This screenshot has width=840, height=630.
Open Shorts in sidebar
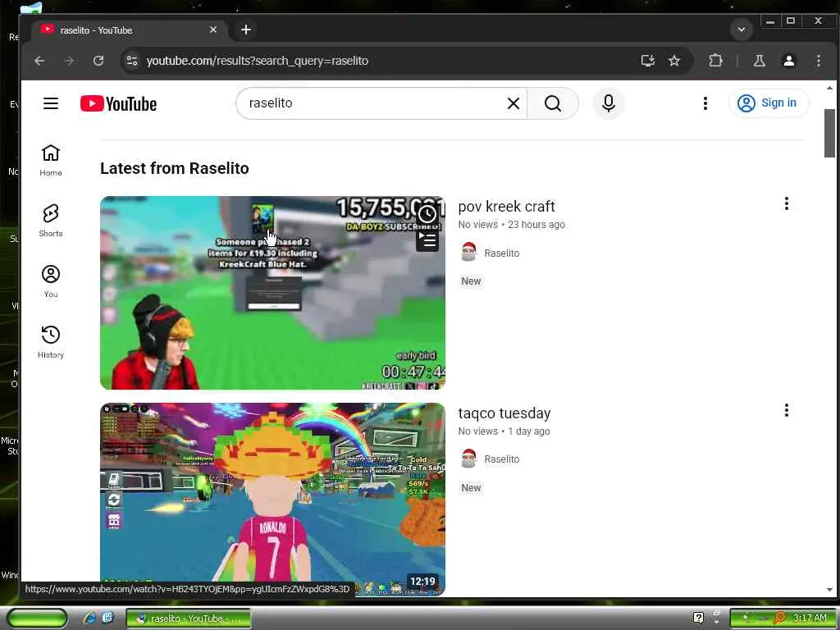[x=51, y=221]
